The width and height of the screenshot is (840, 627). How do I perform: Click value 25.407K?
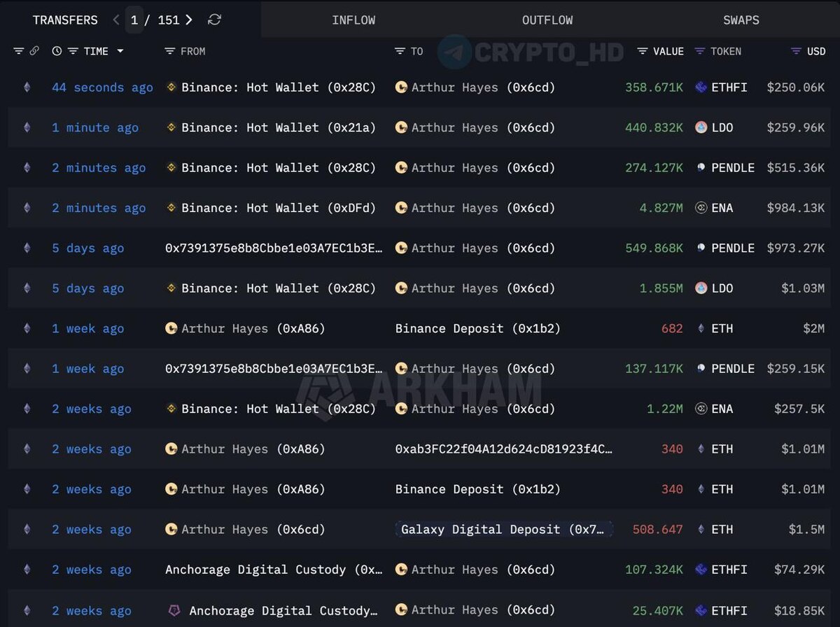(x=657, y=610)
